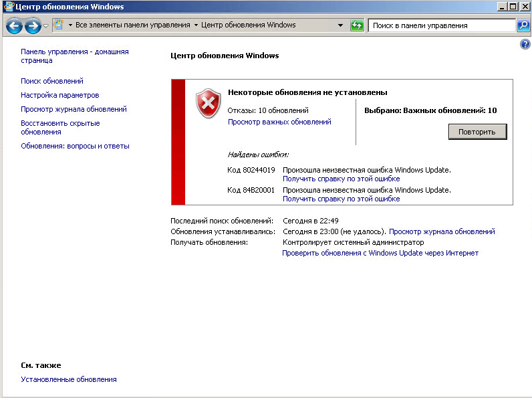532x398 pixels.
Task: Open "Установленные обновления" link
Action: pos(69,379)
